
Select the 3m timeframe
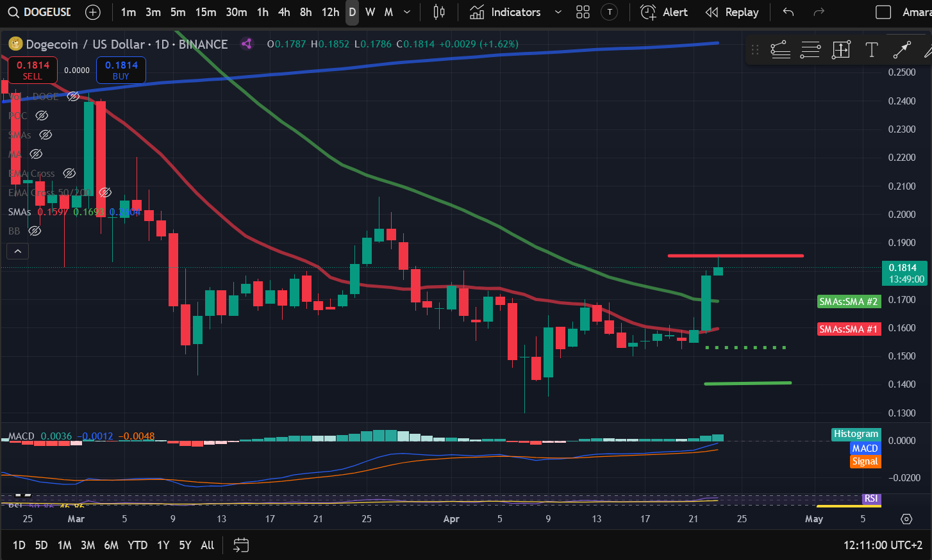click(153, 12)
